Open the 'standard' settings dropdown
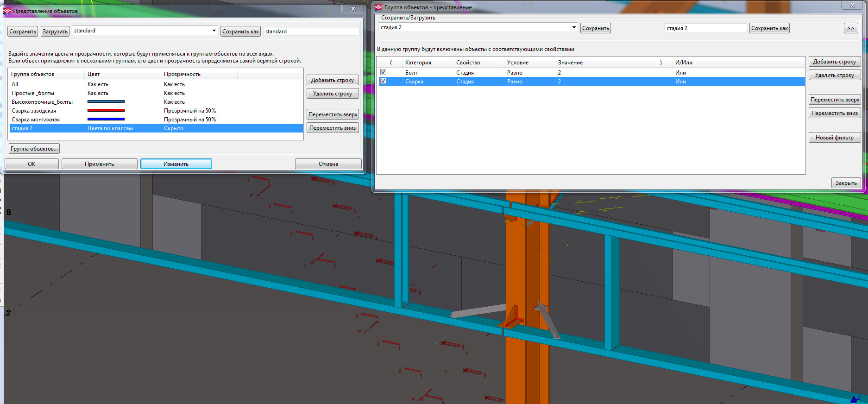This screenshot has width=868, height=404. pyautogui.click(x=214, y=31)
